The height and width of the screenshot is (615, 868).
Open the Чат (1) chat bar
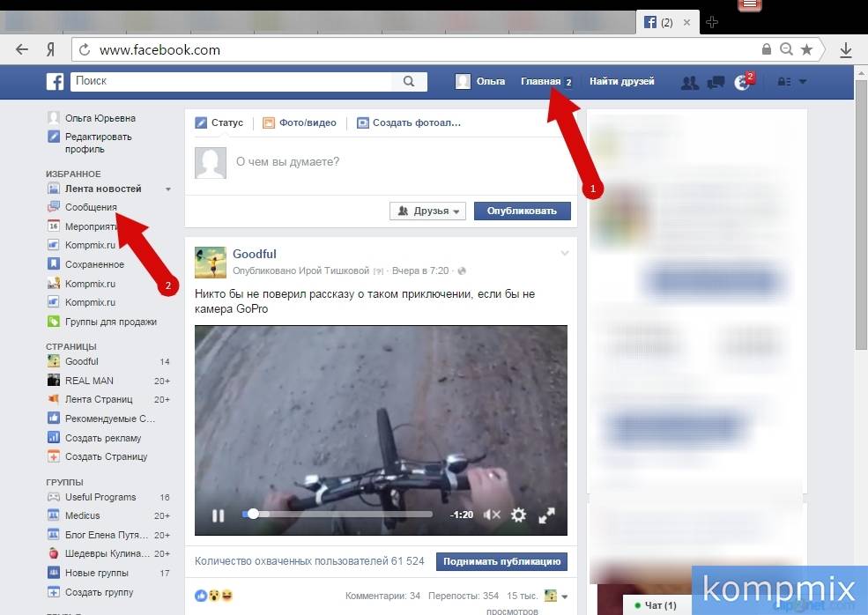656,605
